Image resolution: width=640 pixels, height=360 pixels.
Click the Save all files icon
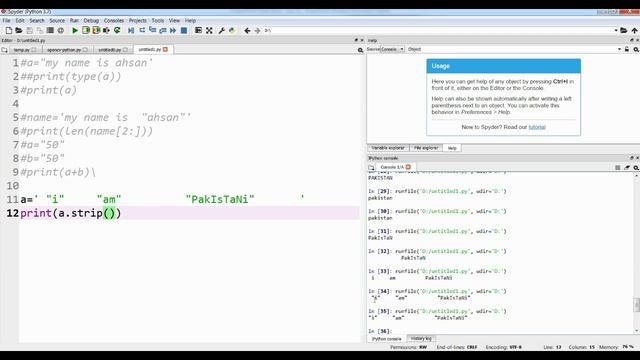pos(40,30)
